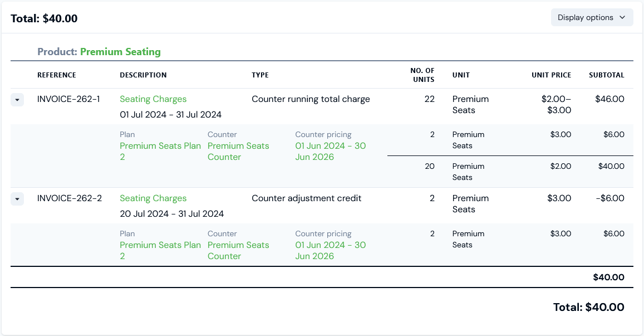Click the Subtotal column header
644x336 pixels.
606,75
